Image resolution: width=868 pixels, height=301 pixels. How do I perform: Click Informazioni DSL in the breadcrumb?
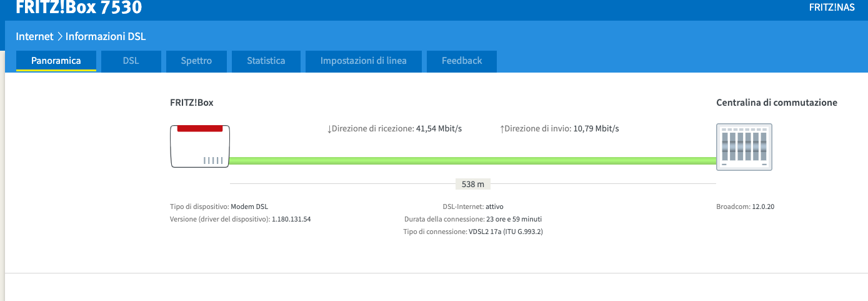point(106,37)
